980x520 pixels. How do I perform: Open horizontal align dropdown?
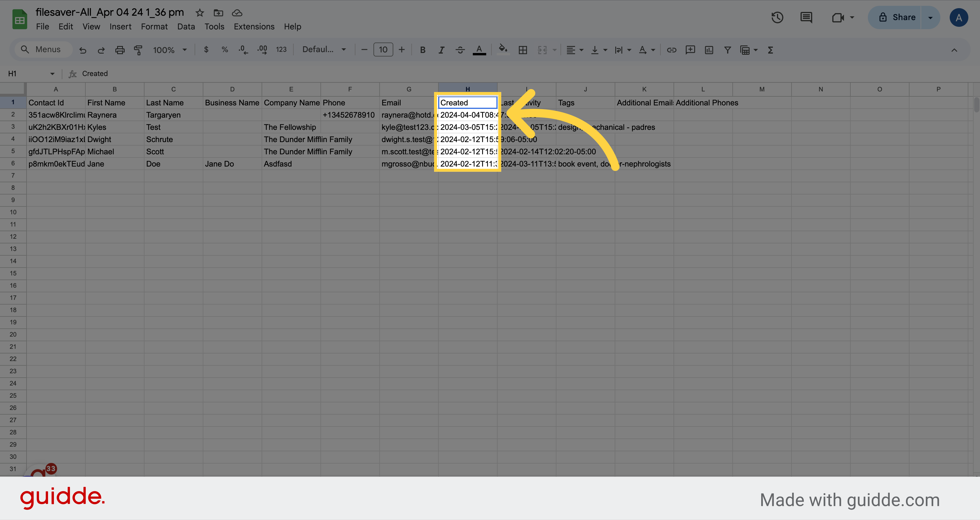pyautogui.click(x=574, y=50)
